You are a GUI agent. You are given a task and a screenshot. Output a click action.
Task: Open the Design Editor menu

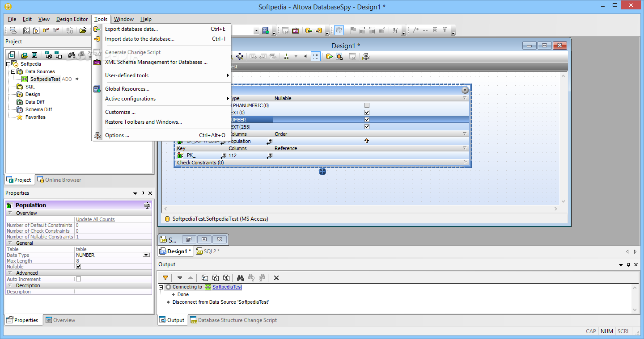[x=72, y=19]
